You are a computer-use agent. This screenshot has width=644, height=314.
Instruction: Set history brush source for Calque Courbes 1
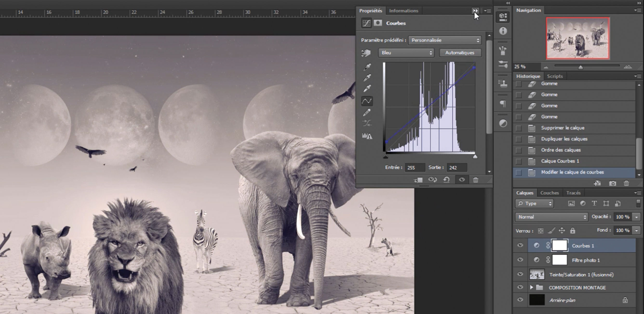click(x=519, y=161)
